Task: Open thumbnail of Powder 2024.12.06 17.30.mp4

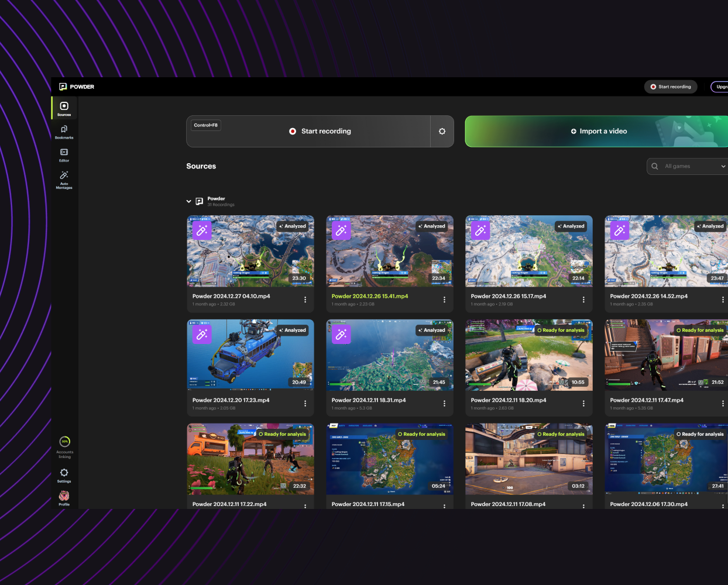Action: tap(667, 459)
